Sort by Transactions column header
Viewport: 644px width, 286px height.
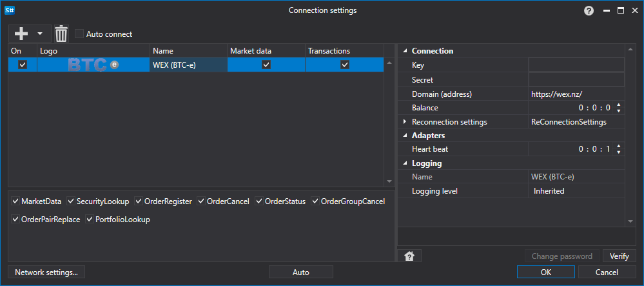(x=345, y=51)
